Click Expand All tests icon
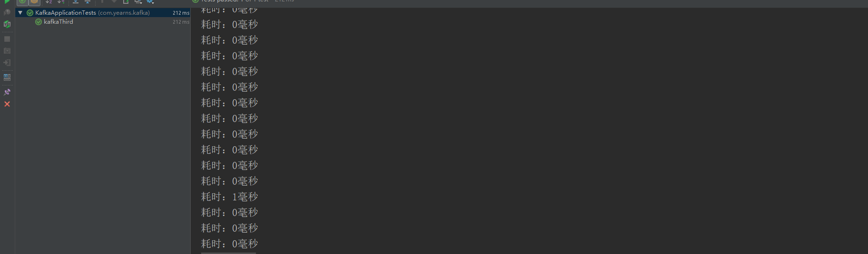Screen dimensions: 868x254 tap(76, 2)
